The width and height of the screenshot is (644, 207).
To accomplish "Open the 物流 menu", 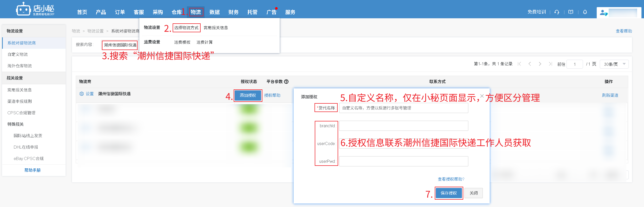I will [196, 12].
